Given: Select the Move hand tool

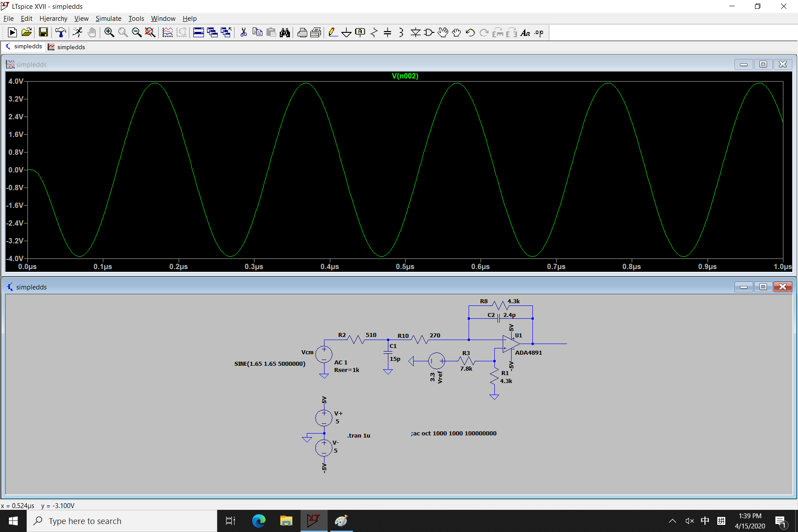Looking at the screenshot, I should click(x=443, y=32).
